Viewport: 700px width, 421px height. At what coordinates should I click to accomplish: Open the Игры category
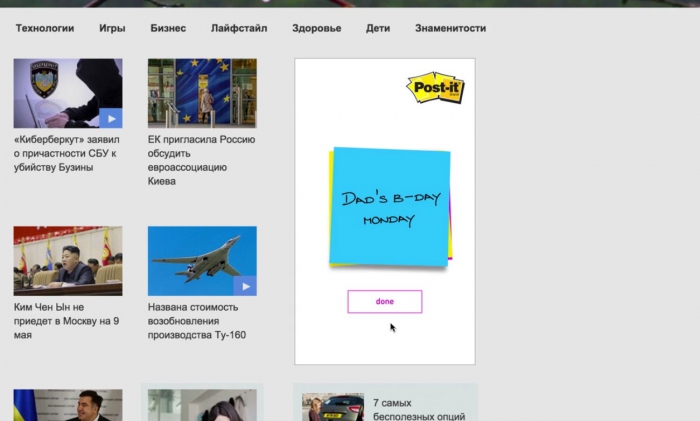pos(112,28)
